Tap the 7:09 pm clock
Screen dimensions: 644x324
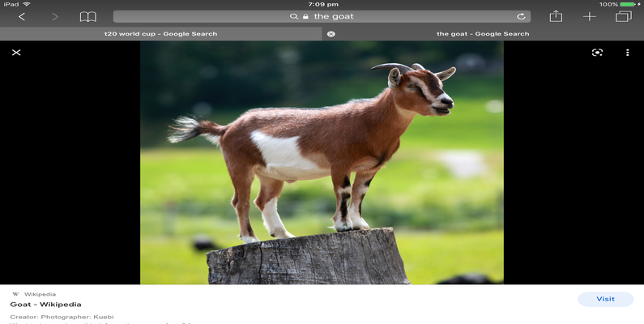pyautogui.click(x=323, y=4)
